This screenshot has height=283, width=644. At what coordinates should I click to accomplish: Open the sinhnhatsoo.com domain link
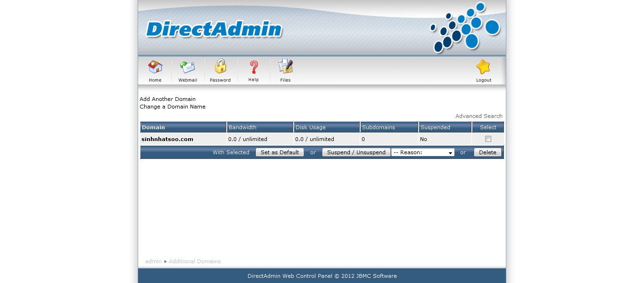tap(167, 139)
